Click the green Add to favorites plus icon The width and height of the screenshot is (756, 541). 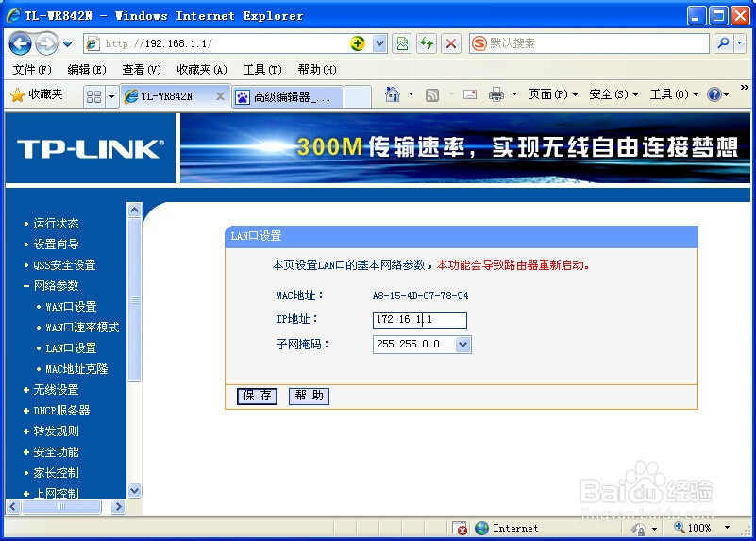(x=358, y=43)
